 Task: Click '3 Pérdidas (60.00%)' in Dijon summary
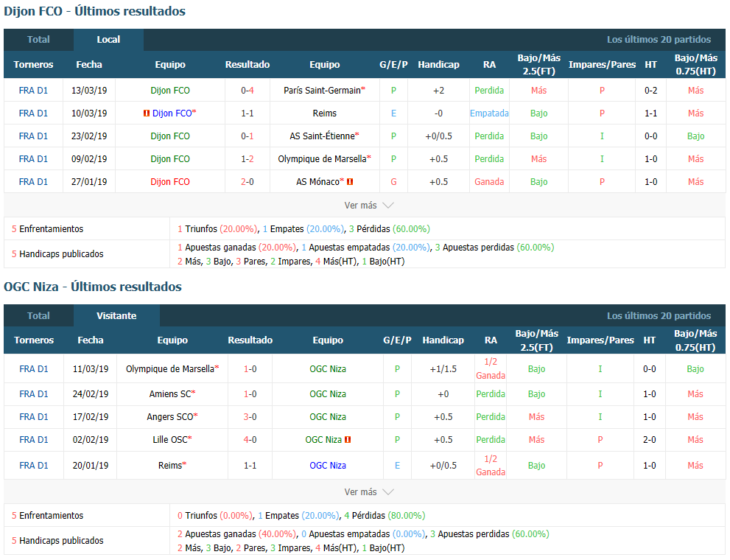[390, 229]
